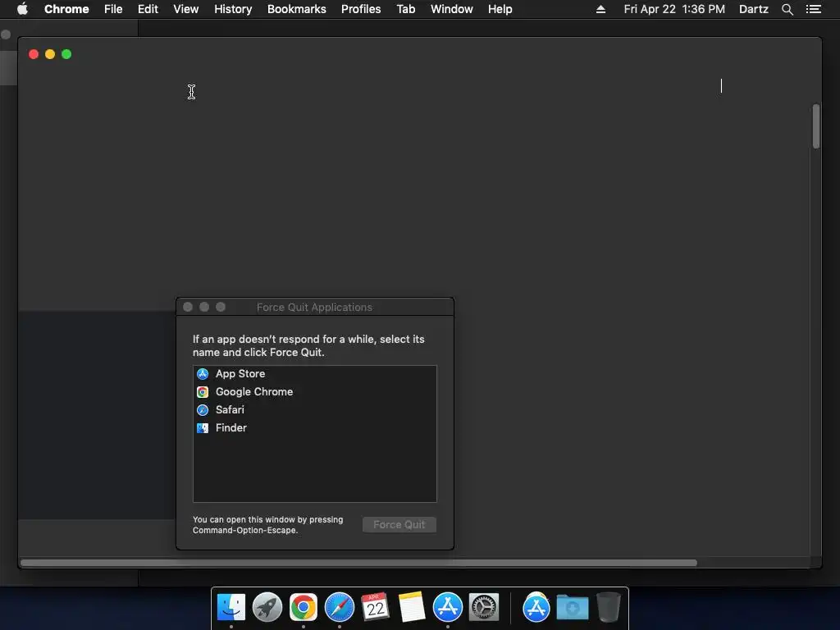
Task: Click the Force Quit Applications title bar
Action: click(x=314, y=307)
